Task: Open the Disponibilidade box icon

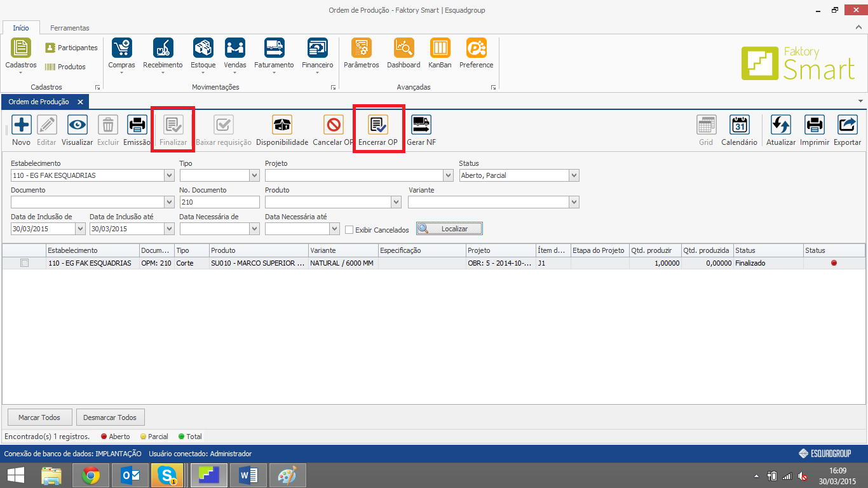Action: (281, 125)
